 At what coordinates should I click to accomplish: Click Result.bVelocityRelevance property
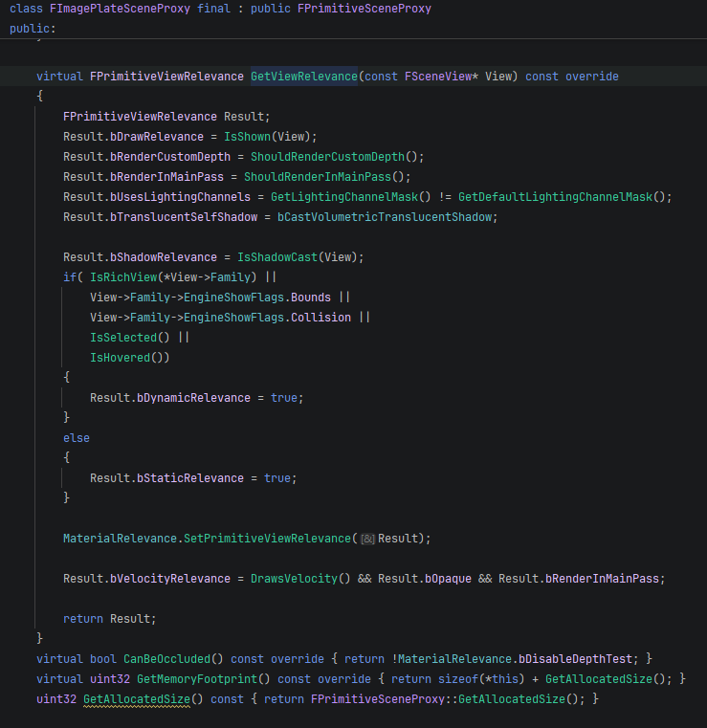click(146, 579)
